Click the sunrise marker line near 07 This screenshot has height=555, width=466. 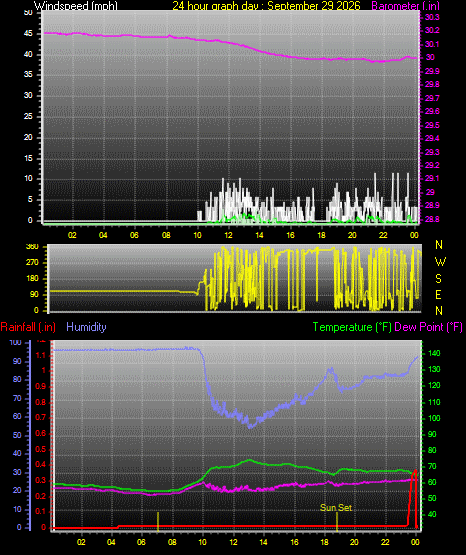point(158,521)
